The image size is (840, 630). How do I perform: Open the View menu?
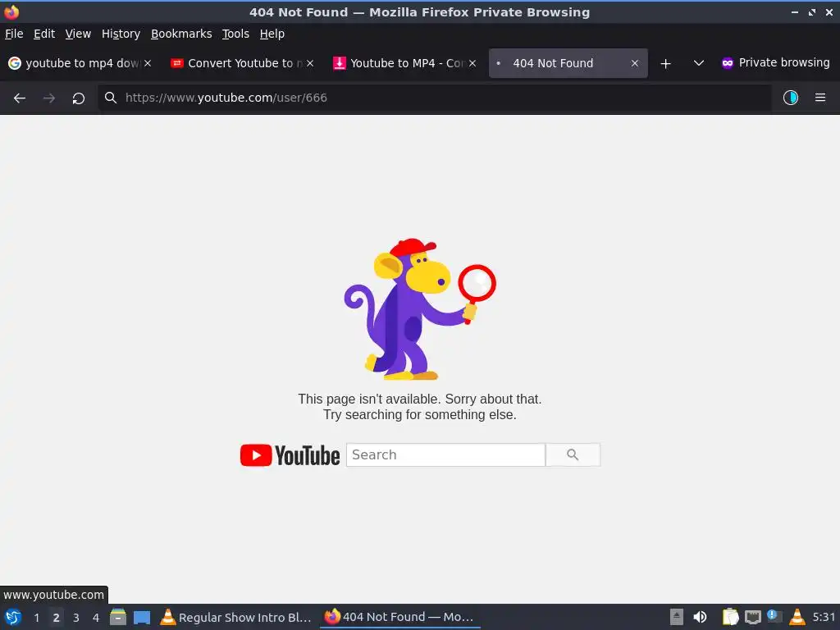78,34
